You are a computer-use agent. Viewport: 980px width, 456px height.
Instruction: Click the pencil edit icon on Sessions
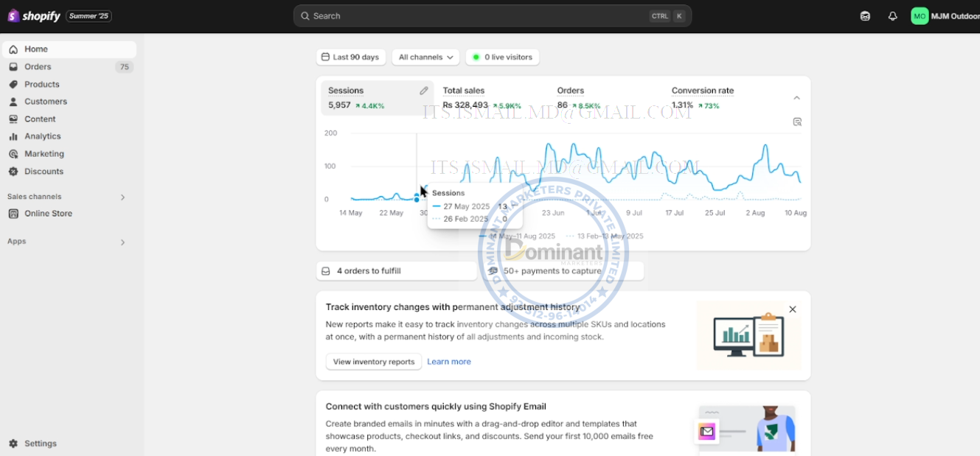coord(424,91)
